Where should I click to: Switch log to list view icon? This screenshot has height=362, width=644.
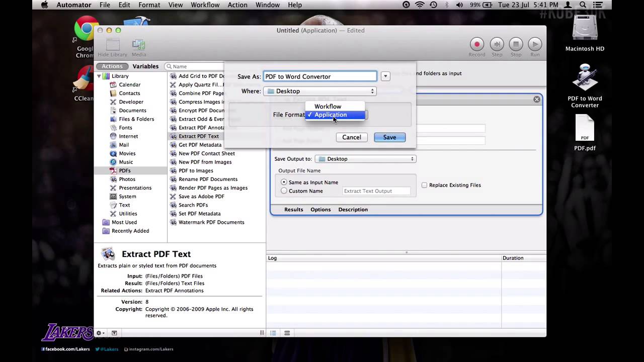273,333
